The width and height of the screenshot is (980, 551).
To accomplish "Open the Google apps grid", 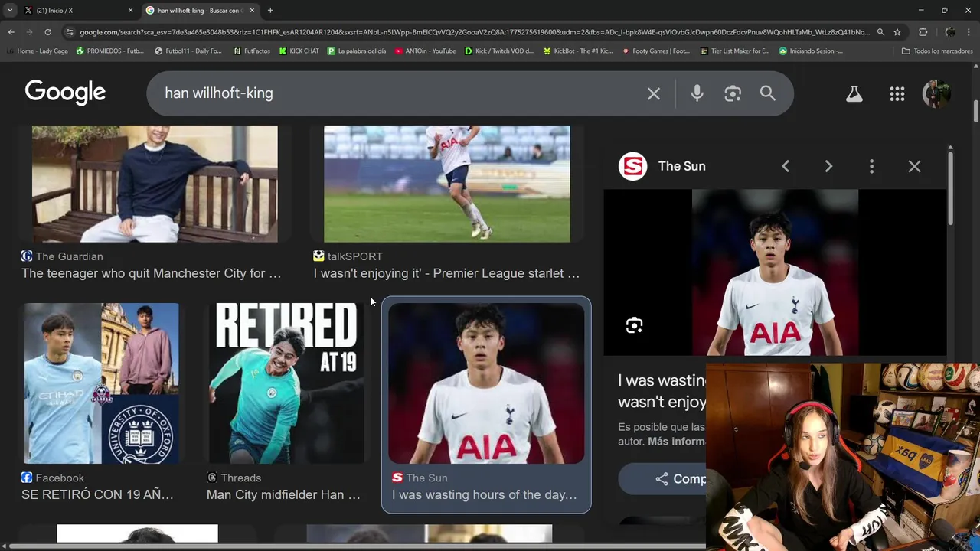I will 897,93.
